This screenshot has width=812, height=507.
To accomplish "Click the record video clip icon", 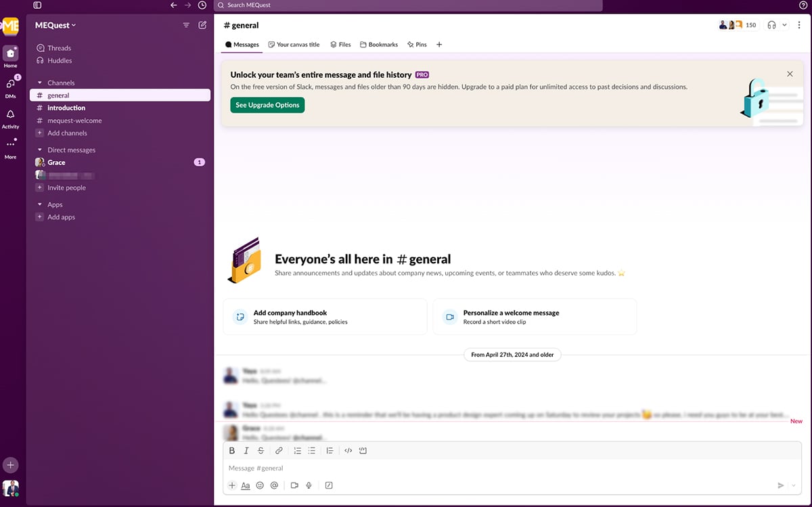I will [293, 485].
